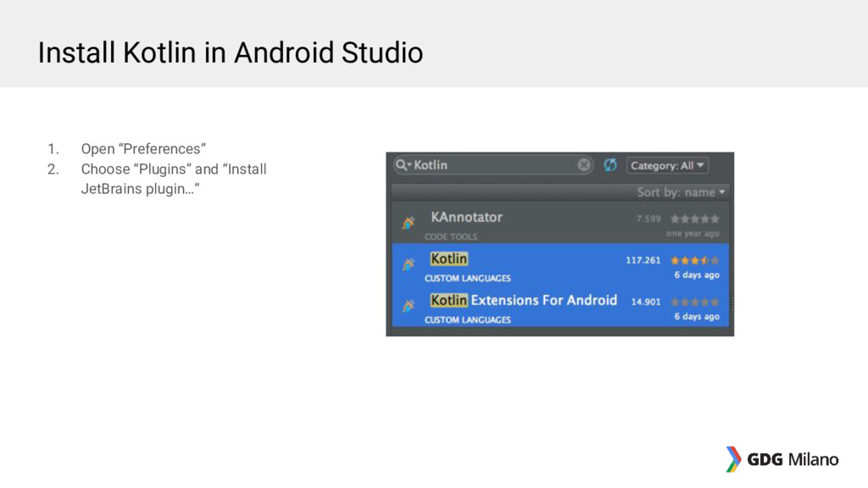Viewport: 868px width, 488px height.
Task: Refresh the plugin list
Action: point(610,165)
